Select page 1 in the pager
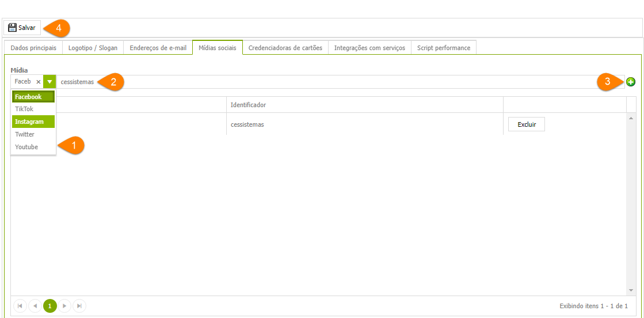Viewport: 644px width, 318px height. point(49,306)
